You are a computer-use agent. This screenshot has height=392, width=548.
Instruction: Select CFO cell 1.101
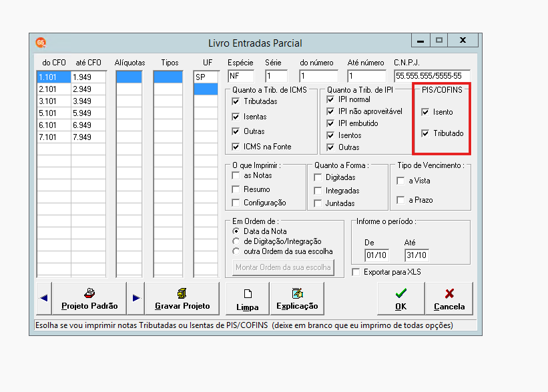coord(54,77)
